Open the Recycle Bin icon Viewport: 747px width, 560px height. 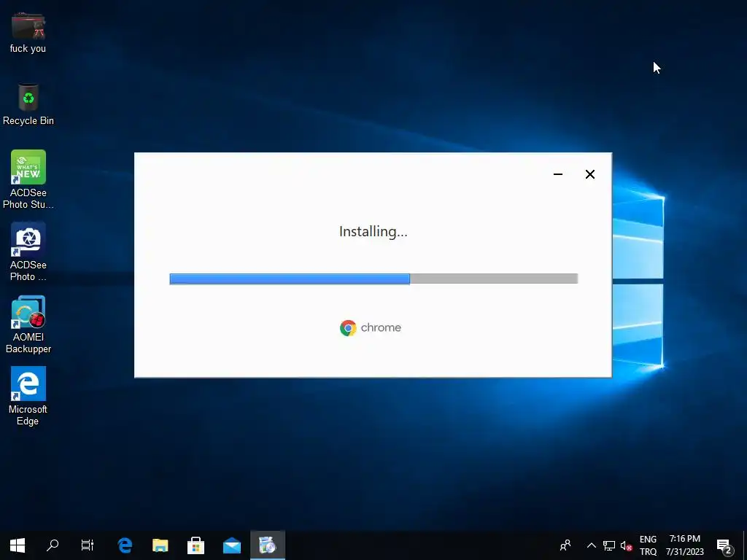coord(28,105)
